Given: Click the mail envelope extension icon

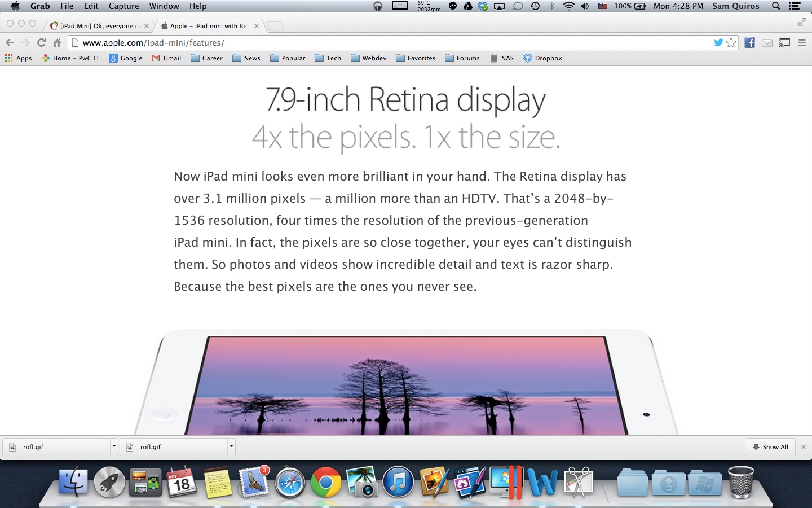Looking at the screenshot, I should coord(767,42).
